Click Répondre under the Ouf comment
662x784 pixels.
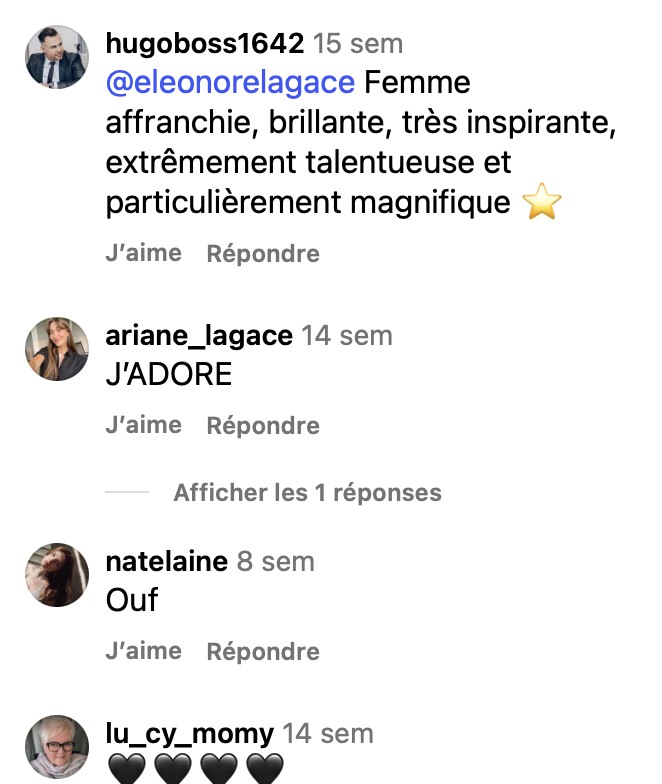[263, 652]
